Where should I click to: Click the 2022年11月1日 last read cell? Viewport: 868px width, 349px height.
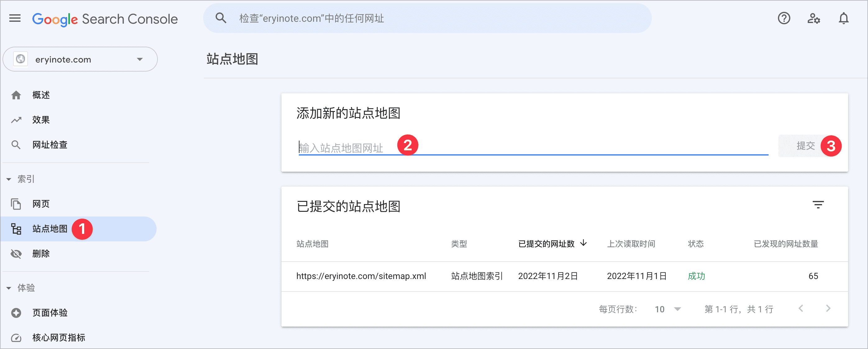tap(637, 276)
